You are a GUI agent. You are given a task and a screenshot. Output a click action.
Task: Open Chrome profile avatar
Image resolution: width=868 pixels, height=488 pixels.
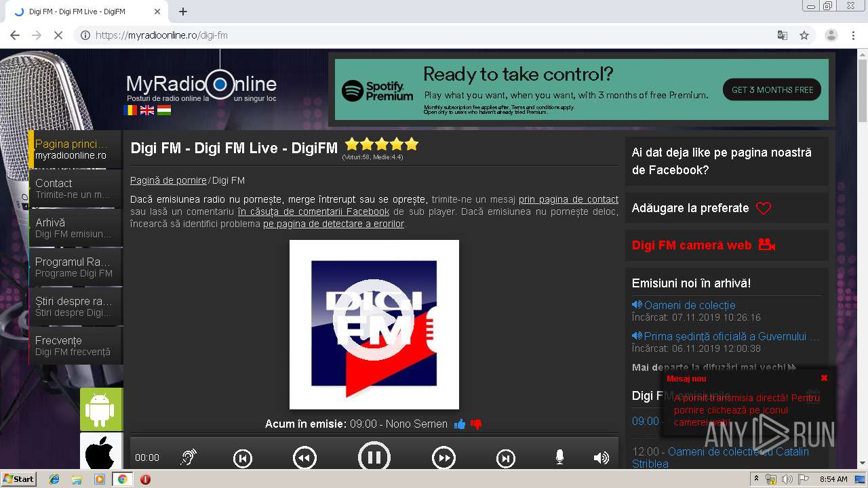(831, 35)
